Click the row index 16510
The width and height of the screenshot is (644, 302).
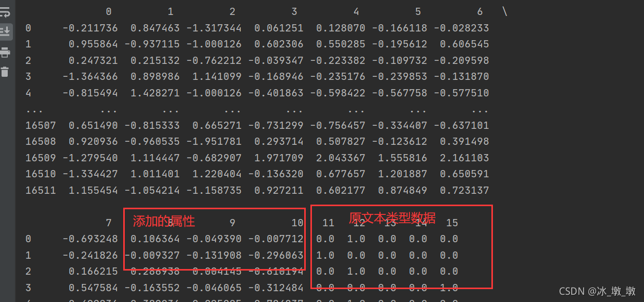(41, 174)
